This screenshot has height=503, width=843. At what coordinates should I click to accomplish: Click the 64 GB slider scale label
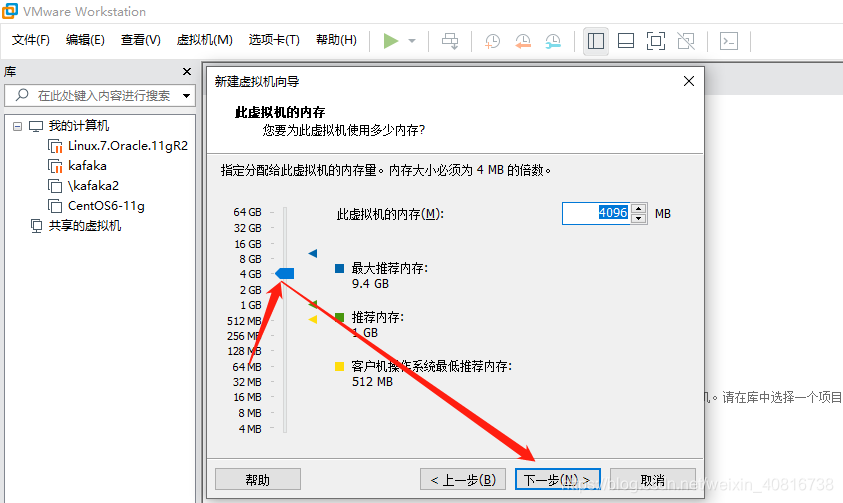coord(247,212)
